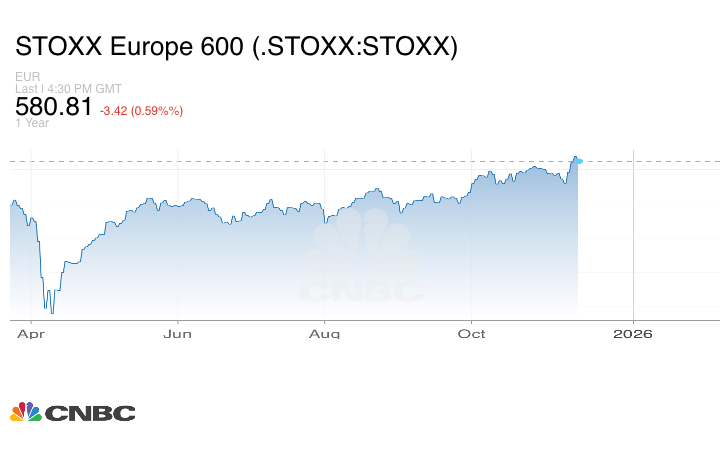Select the 2026 label on time axis
Screen dimensions: 720x450
[633, 333]
